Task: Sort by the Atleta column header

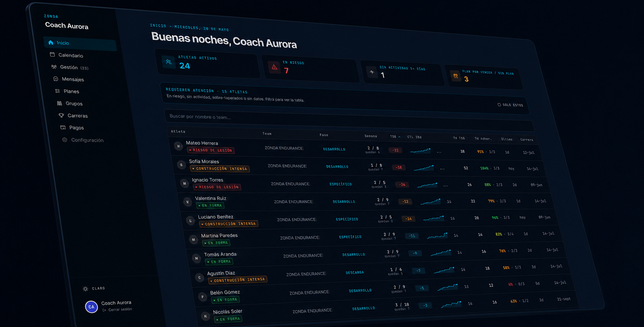Action: tap(178, 131)
